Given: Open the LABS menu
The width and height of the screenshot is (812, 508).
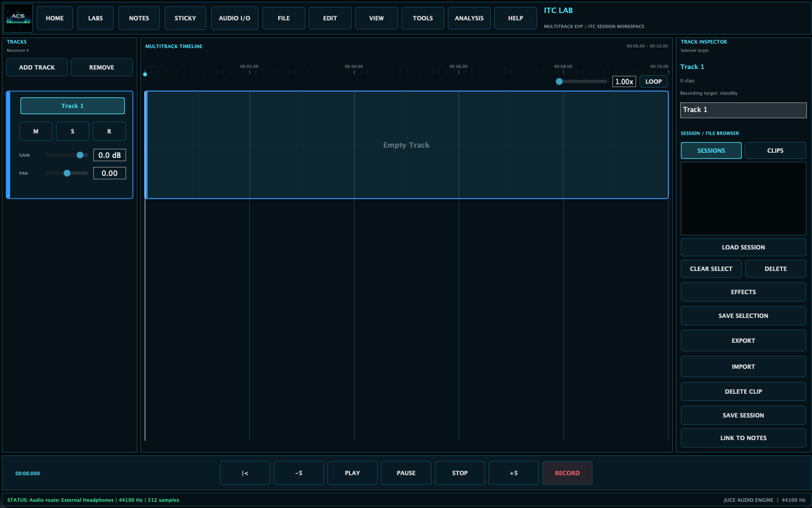Looking at the screenshot, I should 96,18.
